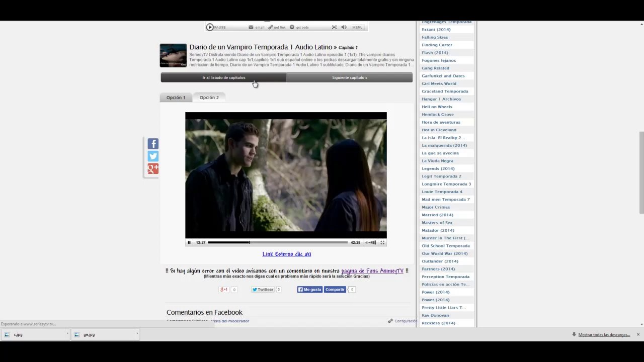
Task: Close the downloads bar
Action: coord(638,334)
